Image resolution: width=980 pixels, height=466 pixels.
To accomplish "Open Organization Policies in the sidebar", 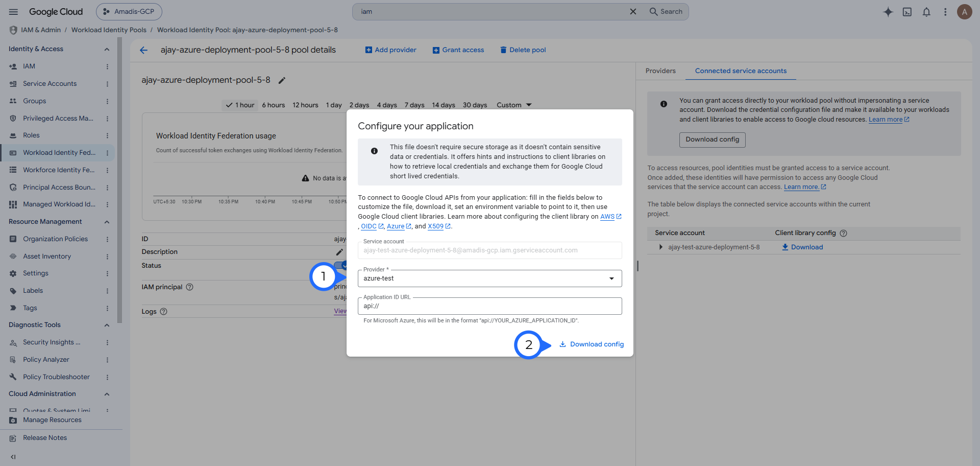I will click(56, 239).
